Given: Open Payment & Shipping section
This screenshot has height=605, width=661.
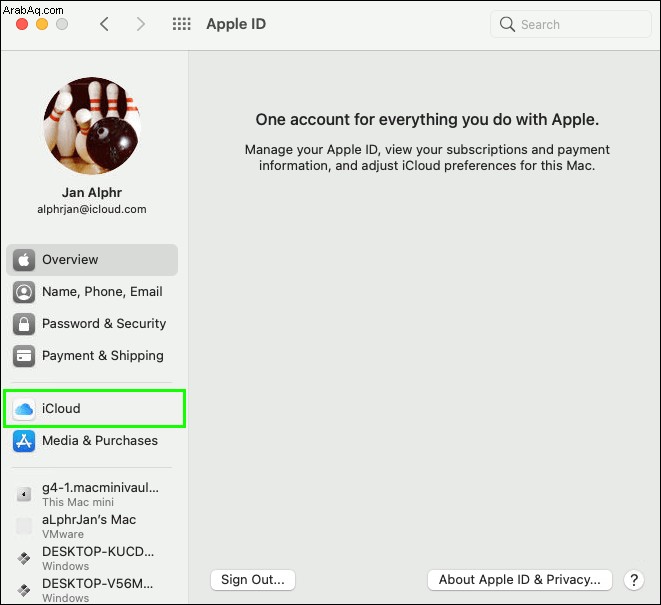Looking at the screenshot, I should pyautogui.click(x=92, y=356).
